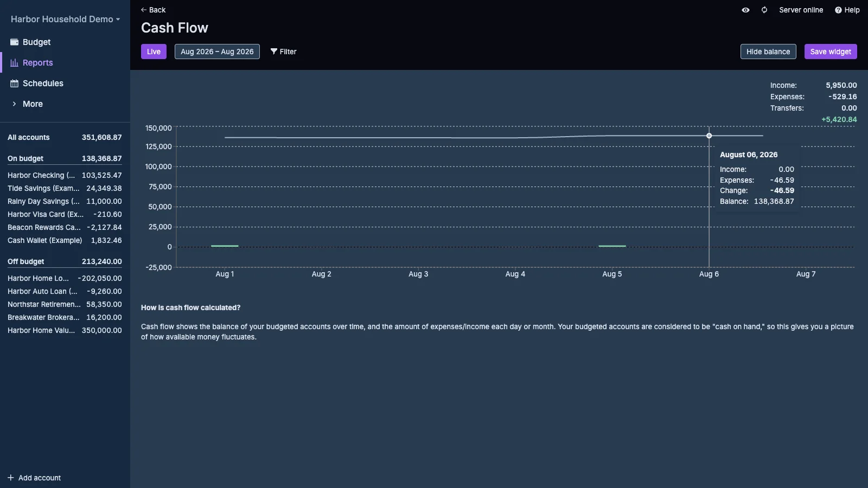The image size is (868, 488).
Task: Click the sync refresh icon
Action: [x=764, y=10]
